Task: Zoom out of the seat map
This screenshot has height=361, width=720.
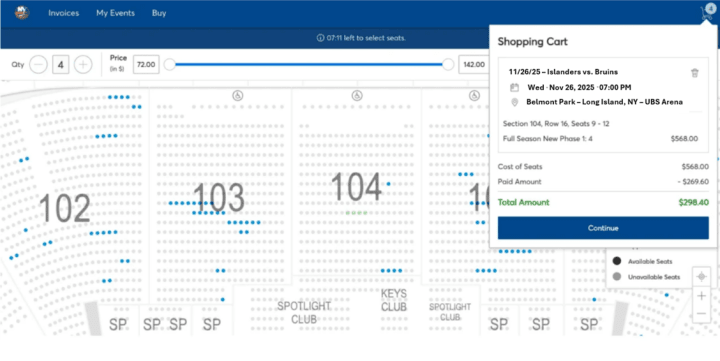Action: coord(701,314)
